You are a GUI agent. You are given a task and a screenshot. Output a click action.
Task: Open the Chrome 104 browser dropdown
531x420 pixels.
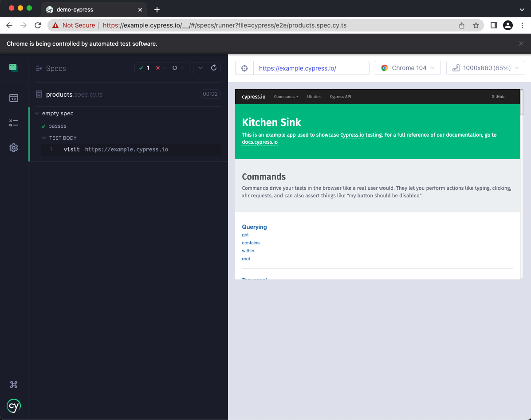click(x=407, y=68)
